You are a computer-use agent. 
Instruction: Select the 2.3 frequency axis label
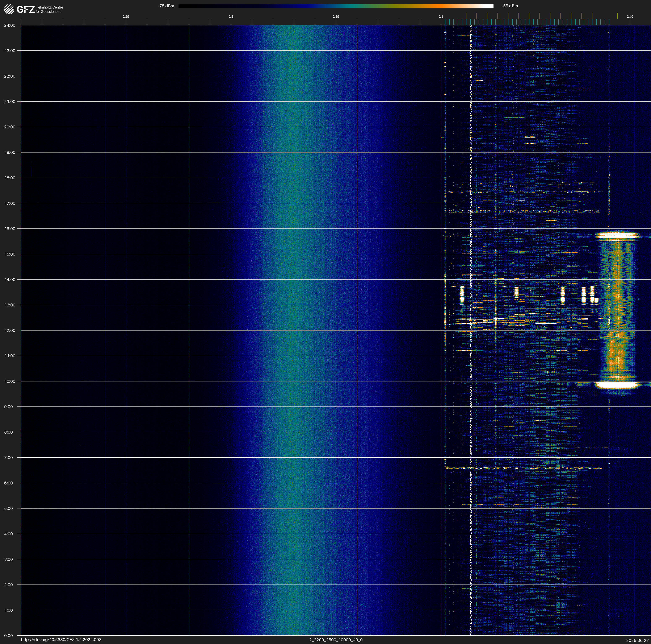tap(231, 17)
